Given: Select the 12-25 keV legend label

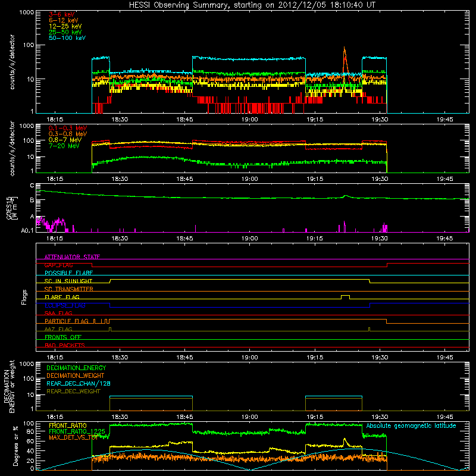Looking at the screenshot, I should click(x=65, y=26).
